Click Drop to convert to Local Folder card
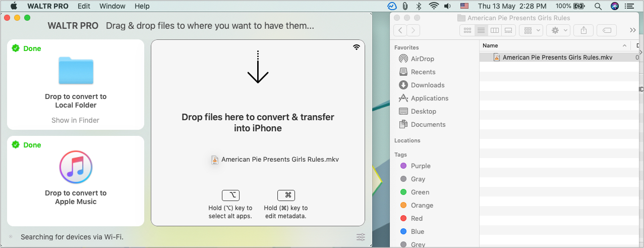Screen dimensions: 644x248 point(76,85)
